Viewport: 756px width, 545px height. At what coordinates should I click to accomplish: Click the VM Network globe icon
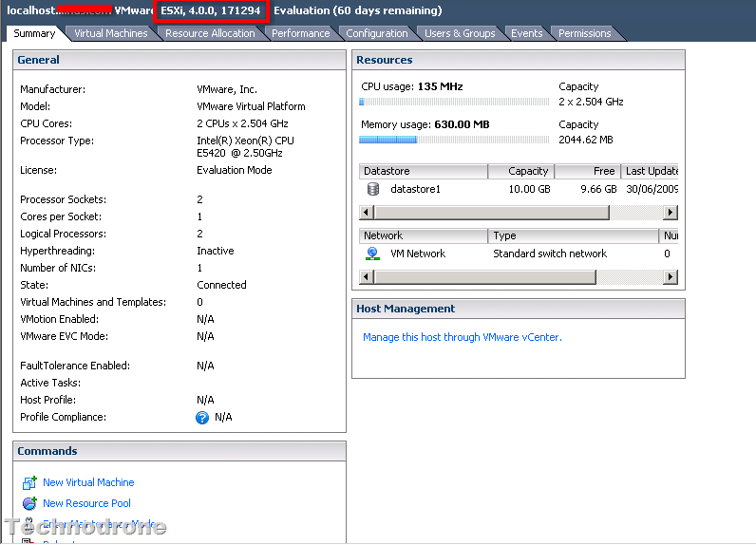click(372, 254)
